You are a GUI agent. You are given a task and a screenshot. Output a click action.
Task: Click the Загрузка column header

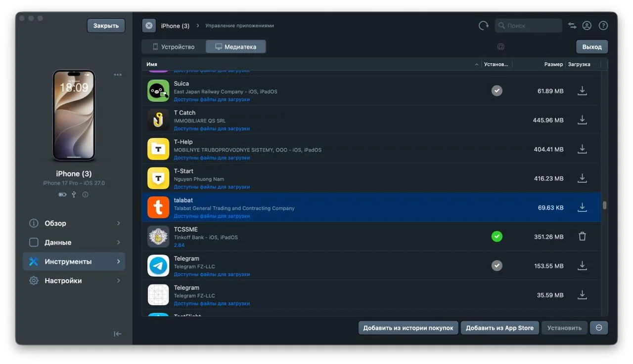tap(579, 64)
